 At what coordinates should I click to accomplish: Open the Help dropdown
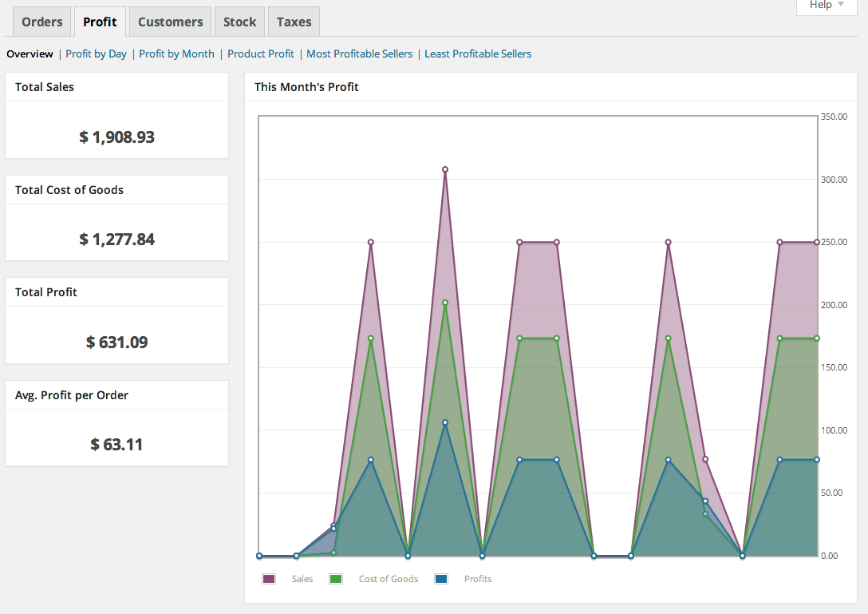(x=827, y=6)
